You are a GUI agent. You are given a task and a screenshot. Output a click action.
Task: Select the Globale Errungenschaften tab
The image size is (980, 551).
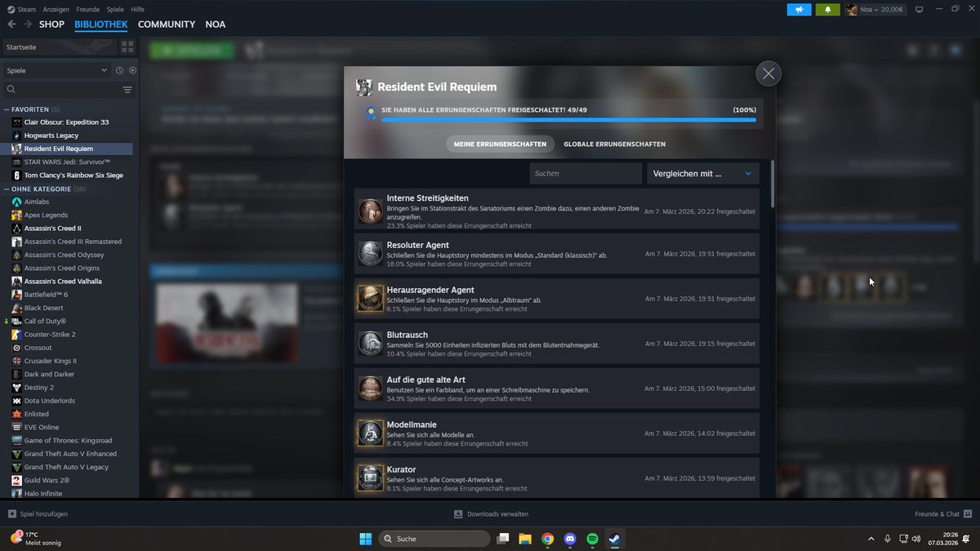(614, 144)
